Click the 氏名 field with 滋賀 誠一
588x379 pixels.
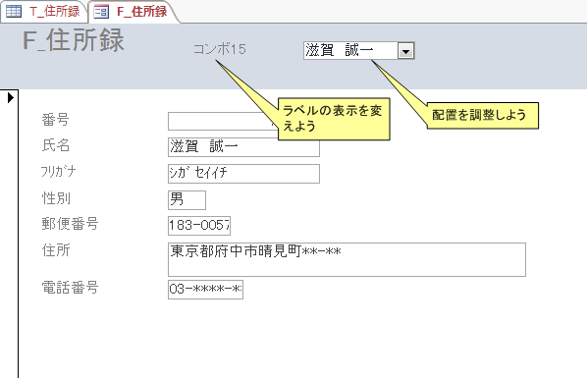243,147
